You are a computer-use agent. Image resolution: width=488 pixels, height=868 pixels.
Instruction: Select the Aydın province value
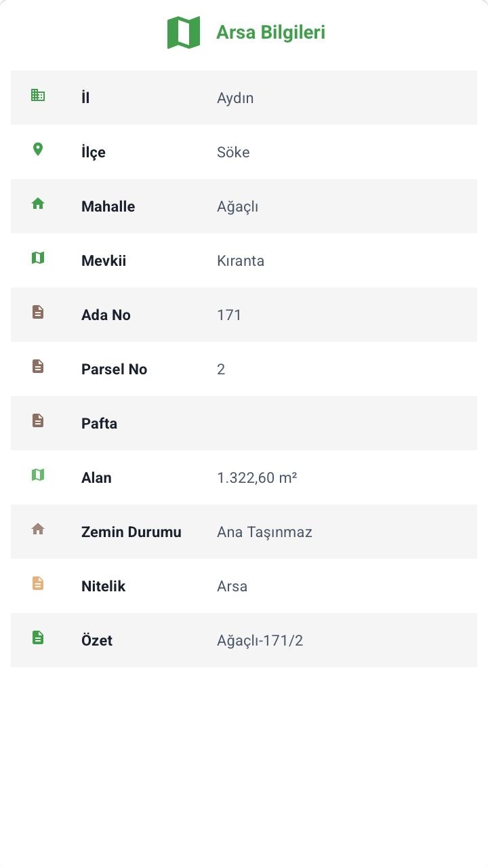[x=235, y=98]
